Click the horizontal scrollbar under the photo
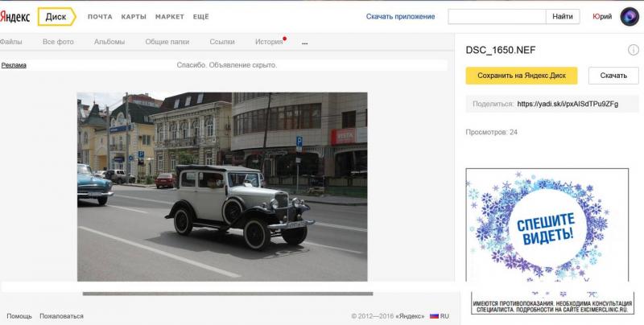 [x=228, y=294]
